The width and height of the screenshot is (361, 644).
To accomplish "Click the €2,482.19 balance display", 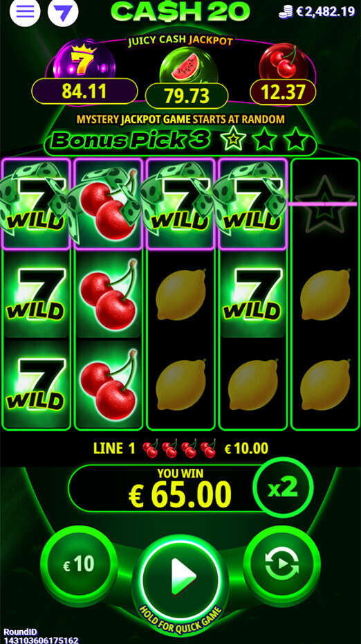I will [x=325, y=12].
